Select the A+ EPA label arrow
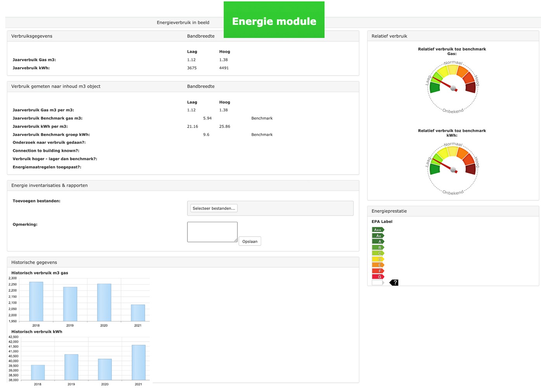The width and height of the screenshot is (541, 392). pos(378,236)
